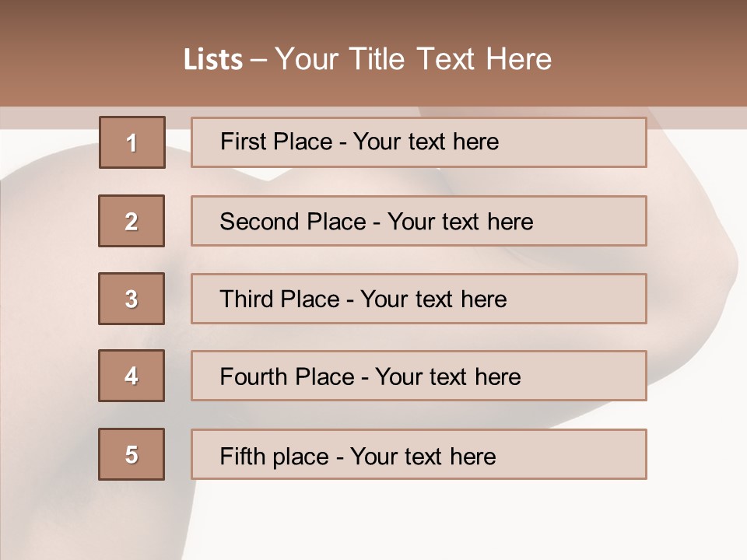The image size is (747, 560).
Task: Click 'Your text here' in the Third Place row
Action: (433, 299)
